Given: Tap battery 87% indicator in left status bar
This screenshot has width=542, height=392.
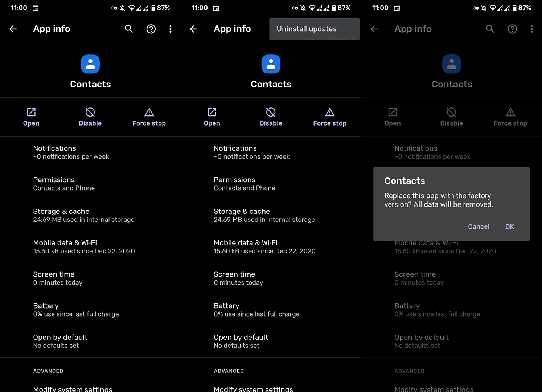Looking at the screenshot, I should 161,8.
